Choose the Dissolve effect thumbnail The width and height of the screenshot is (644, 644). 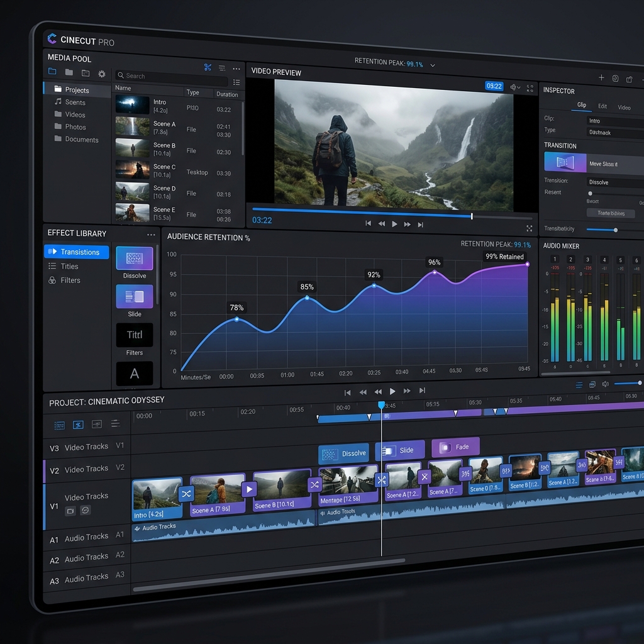coord(135,258)
